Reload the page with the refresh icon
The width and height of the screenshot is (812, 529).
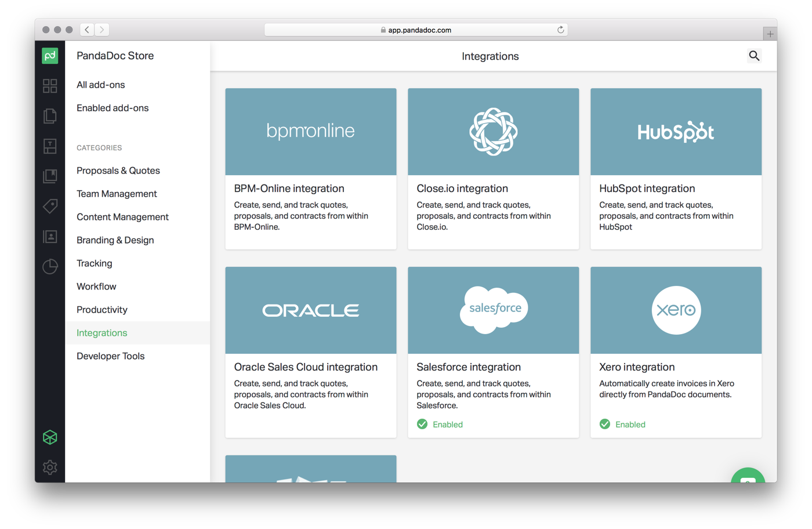click(560, 30)
